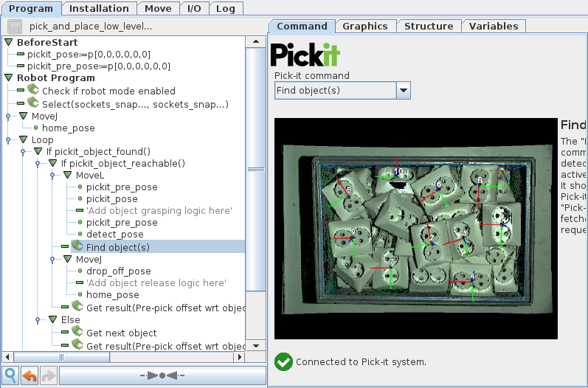Collapse If pickit_object_found() node
Image resolution: width=588 pixels, height=388 pixels.
(x=38, y=151)
